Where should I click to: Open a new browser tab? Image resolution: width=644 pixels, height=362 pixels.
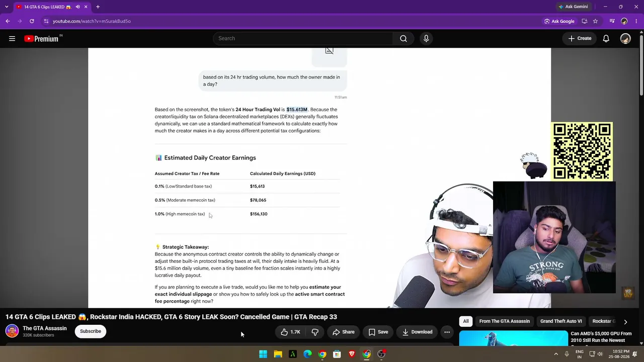pyautogui.click(x=98, y=7)
